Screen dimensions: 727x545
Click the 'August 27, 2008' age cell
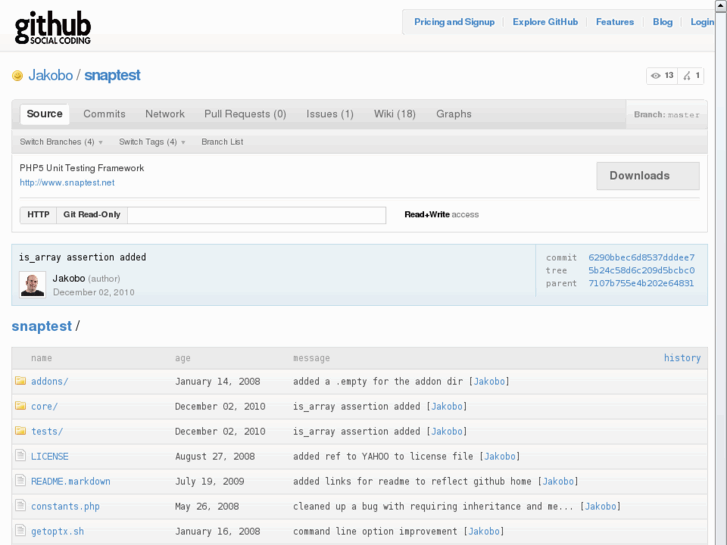215,456
